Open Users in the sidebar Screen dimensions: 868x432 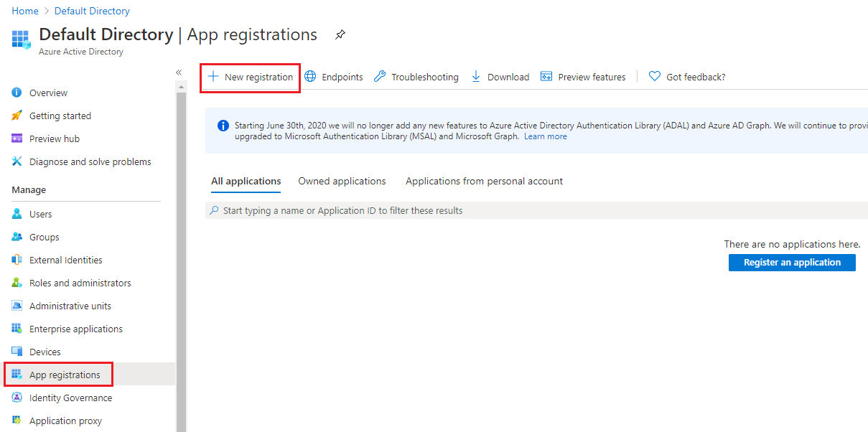[x=42, y=213]
